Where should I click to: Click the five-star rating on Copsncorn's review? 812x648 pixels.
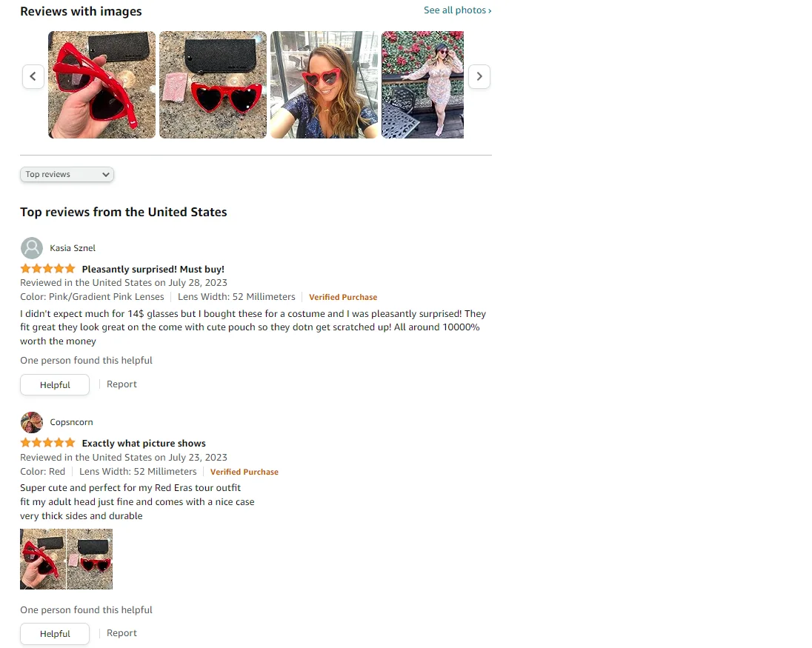(47, 443)
